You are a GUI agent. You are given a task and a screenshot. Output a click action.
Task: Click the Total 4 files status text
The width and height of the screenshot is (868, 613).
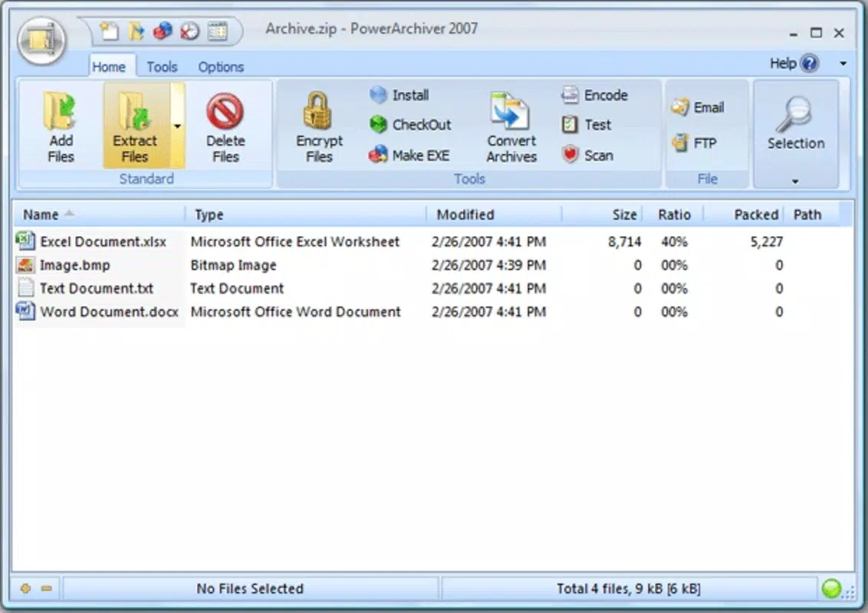point(628,588)
